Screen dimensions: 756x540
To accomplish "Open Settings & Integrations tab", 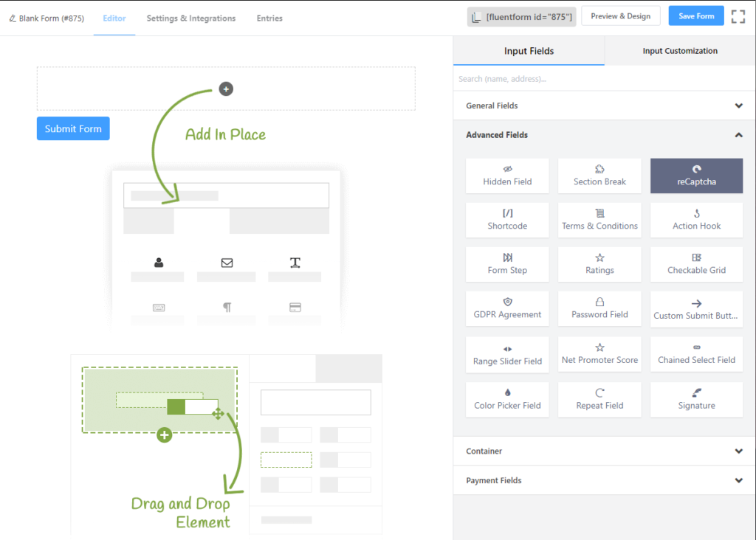I will coord(191,18).
